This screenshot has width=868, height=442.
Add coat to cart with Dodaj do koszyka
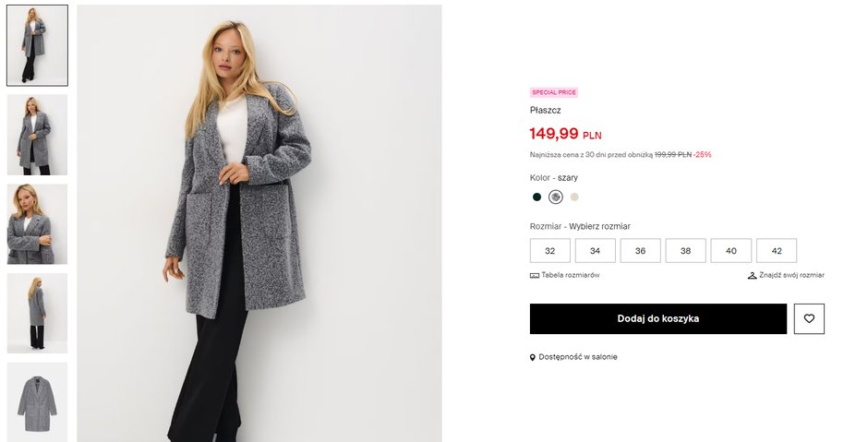[657, 318]
